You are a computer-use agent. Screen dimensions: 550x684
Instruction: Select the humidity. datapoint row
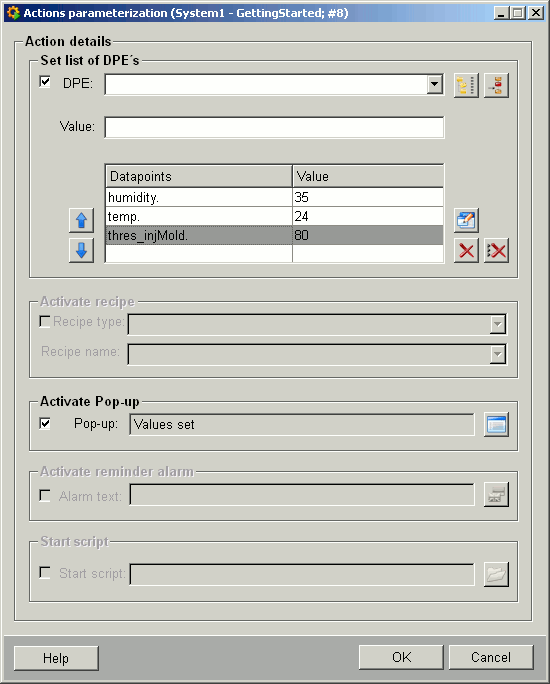click(x=274, y=197)
